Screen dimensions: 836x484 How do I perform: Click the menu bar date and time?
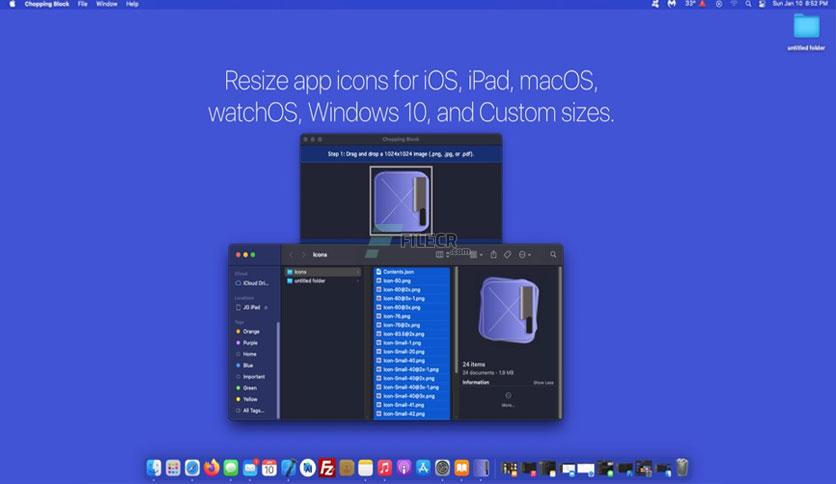click(800, 4)
